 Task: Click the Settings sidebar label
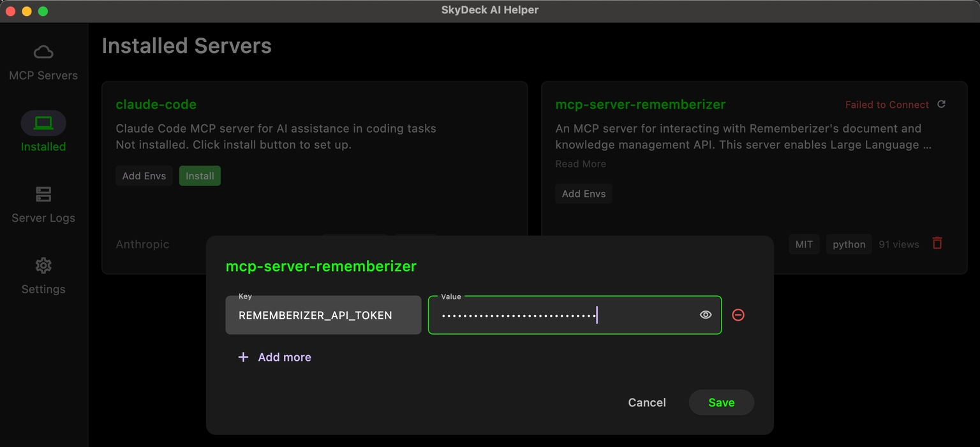(x=43, y=289)
